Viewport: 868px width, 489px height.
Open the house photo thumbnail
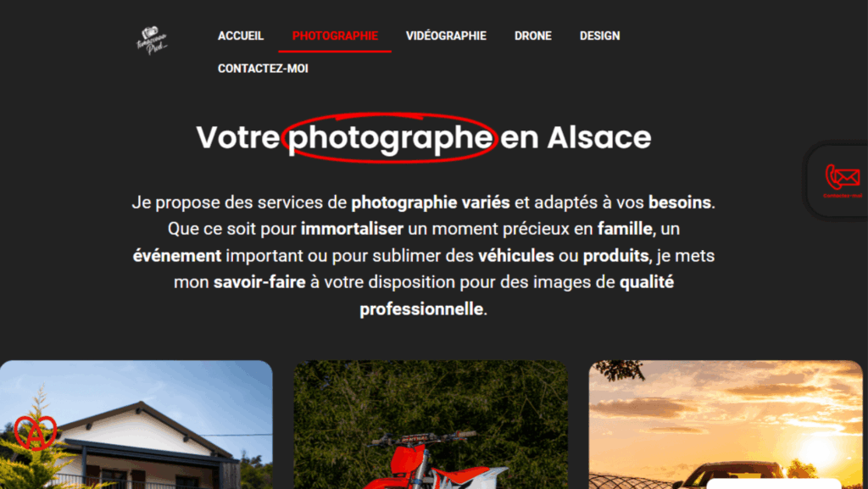(136, 425)
